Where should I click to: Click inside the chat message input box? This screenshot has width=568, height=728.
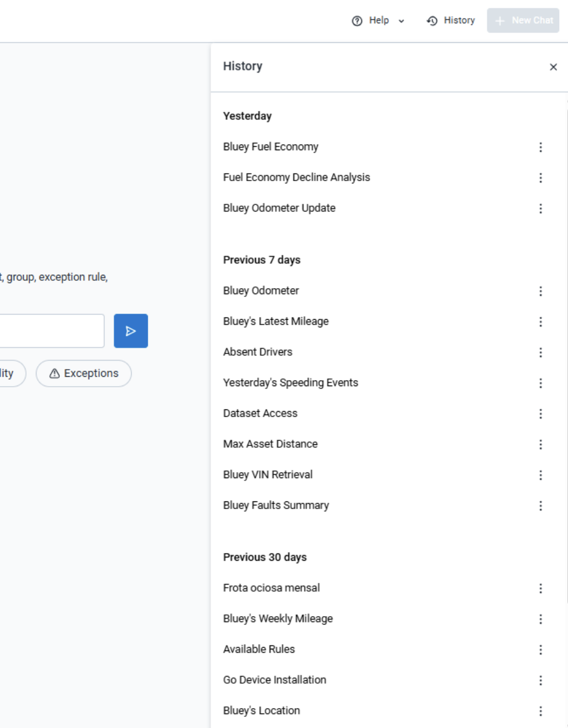tap(53, 330)
